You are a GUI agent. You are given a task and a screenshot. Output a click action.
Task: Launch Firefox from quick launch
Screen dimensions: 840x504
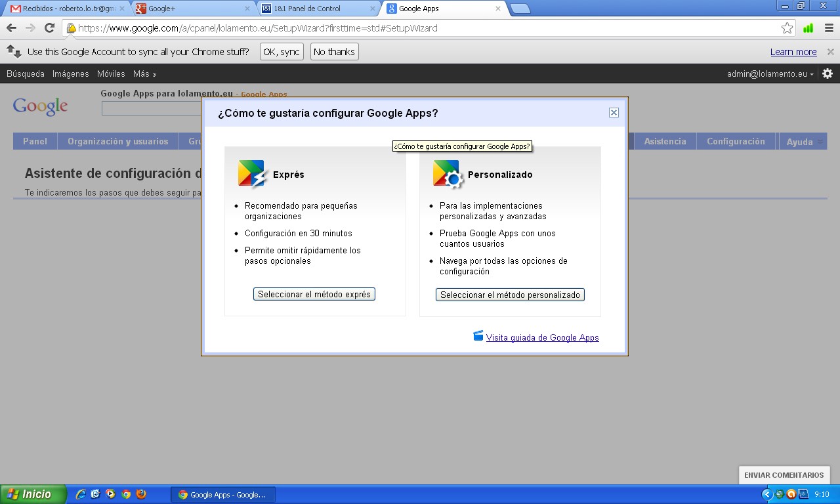[141, 494]
